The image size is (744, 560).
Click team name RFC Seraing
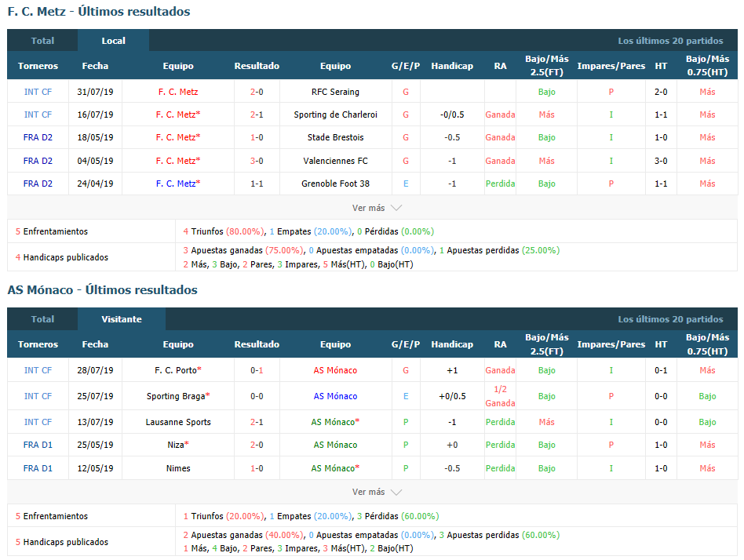pos(335,92)
